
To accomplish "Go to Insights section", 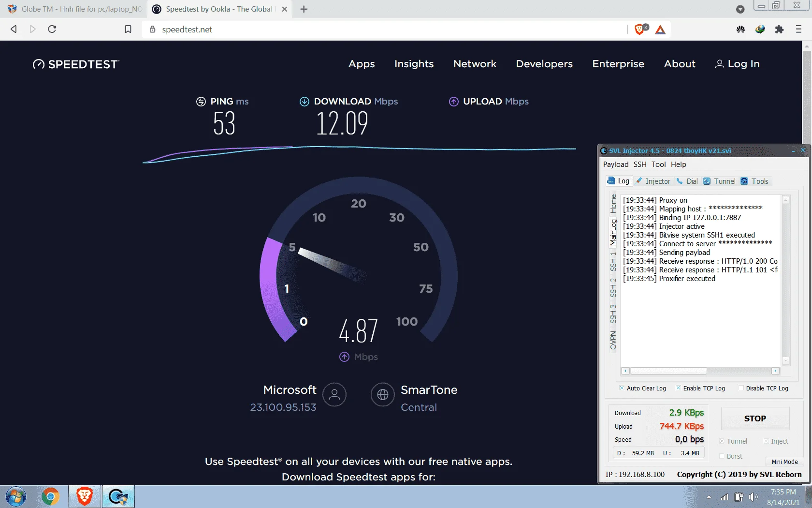I will coord(414,64).
